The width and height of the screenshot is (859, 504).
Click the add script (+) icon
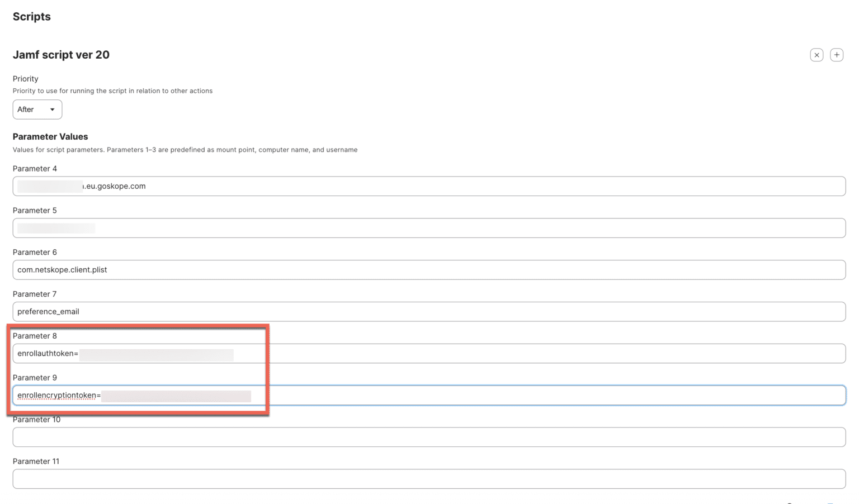click(837, 54)
